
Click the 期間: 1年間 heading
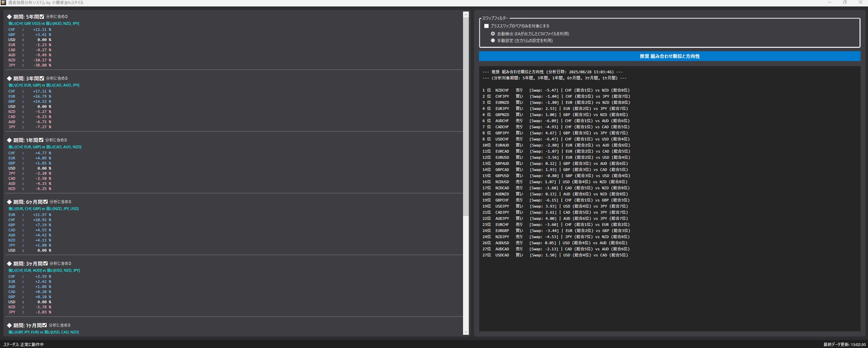pos(22,140)
